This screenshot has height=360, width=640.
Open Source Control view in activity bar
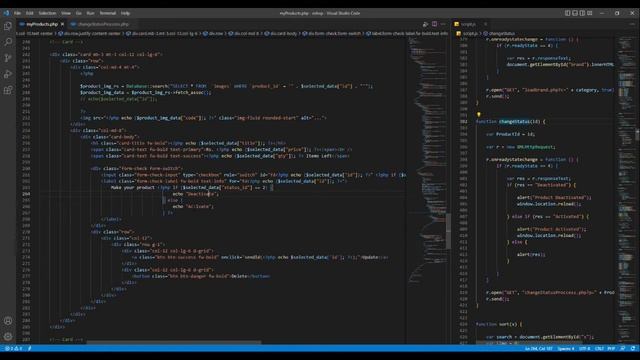[x=8, y=58]
